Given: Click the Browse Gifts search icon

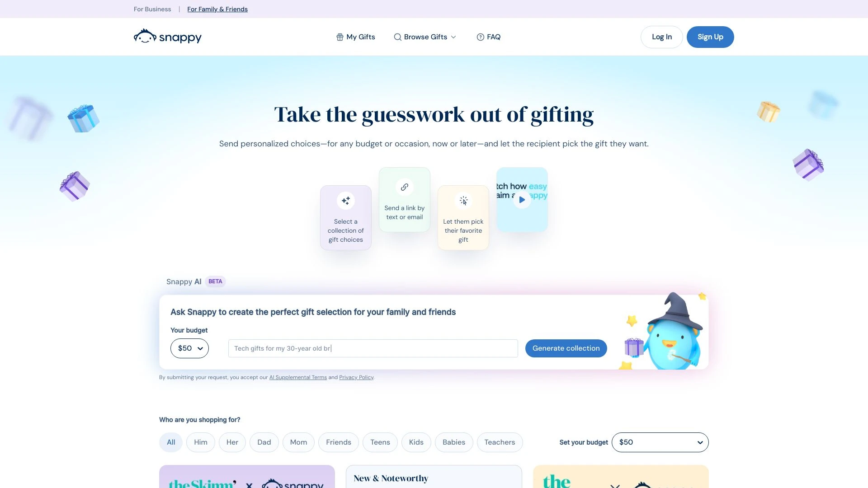Looking at the screenshot, I should (397, 37).
